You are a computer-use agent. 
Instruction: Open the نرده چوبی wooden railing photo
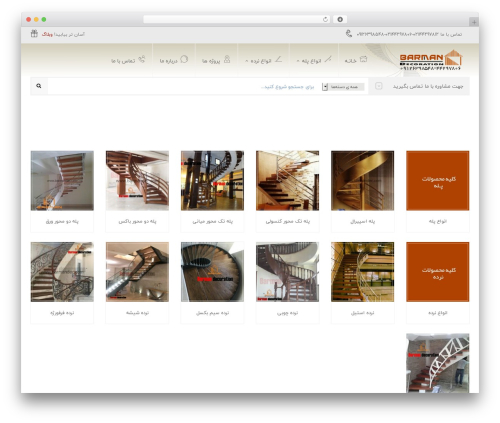pos(287,272)
